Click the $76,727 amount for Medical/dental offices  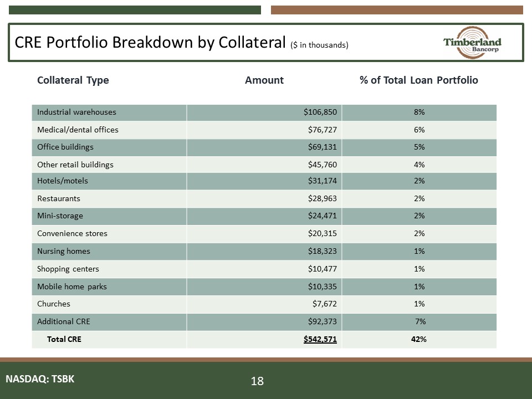(323, 130)
